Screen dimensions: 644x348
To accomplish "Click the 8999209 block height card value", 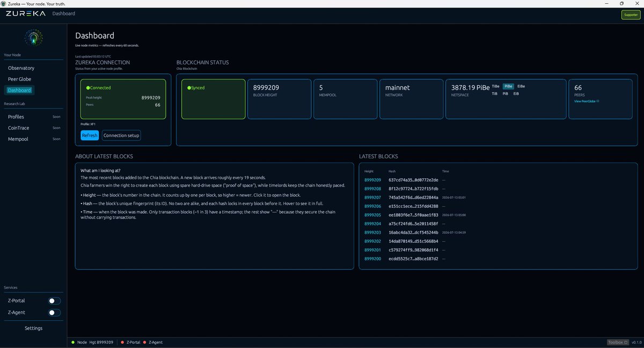I will (x=266, y=88).
